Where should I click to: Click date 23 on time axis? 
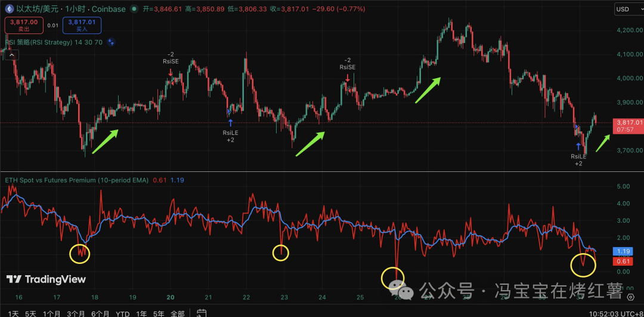[x=284, y=297]
